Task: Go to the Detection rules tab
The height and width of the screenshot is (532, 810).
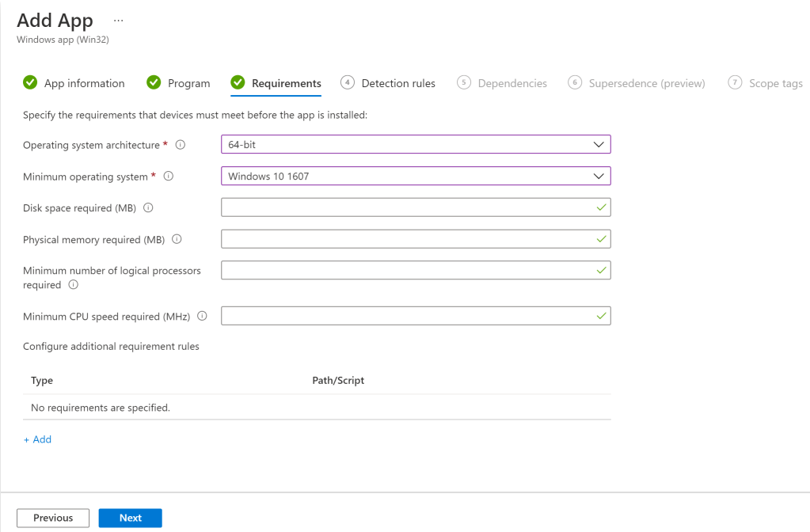Action: pos(397,83)
